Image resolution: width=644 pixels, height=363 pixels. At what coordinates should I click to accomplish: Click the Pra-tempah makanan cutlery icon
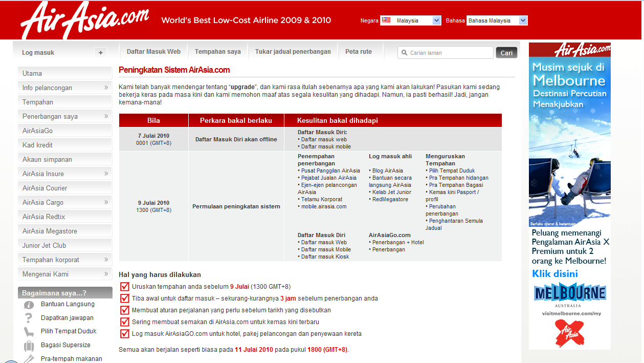(29, 358)
